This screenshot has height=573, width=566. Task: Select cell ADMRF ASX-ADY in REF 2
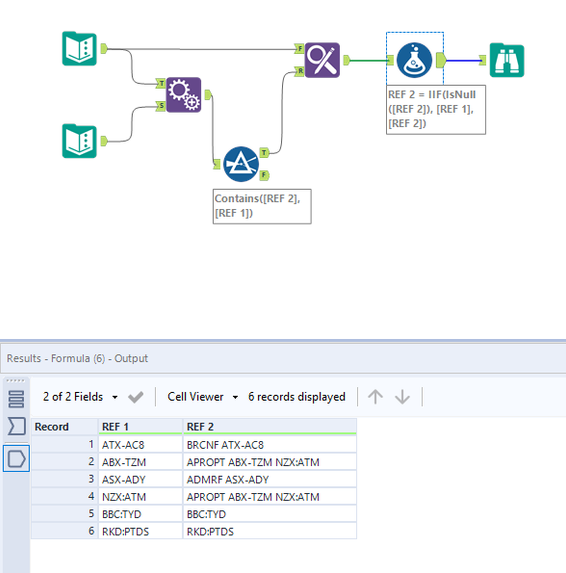[270, 479]
